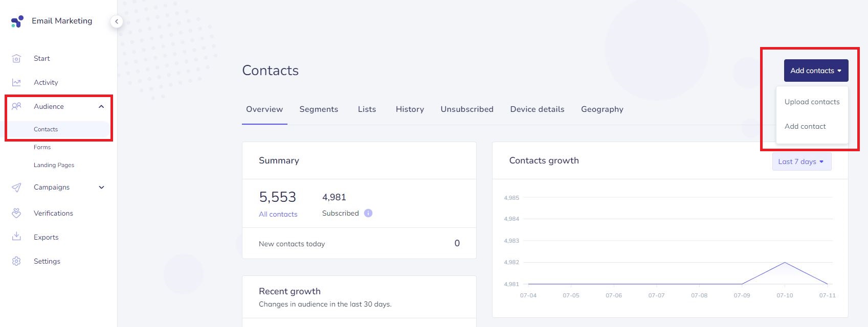
Task: Open Start via its home icon
Action: pyautogui.click(x=16, y=58)
